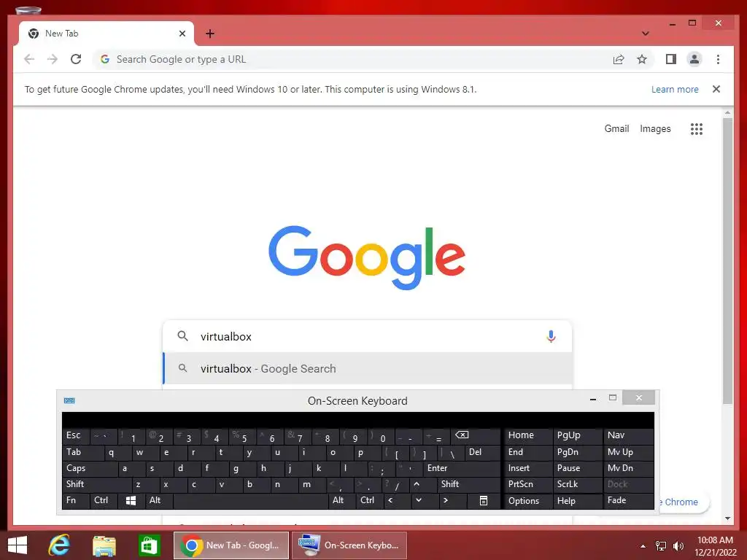The width and height of the screenshot is (747, 560).
Task: Dismiss the Windows 8.1 update notice
Action: [716, 89]
